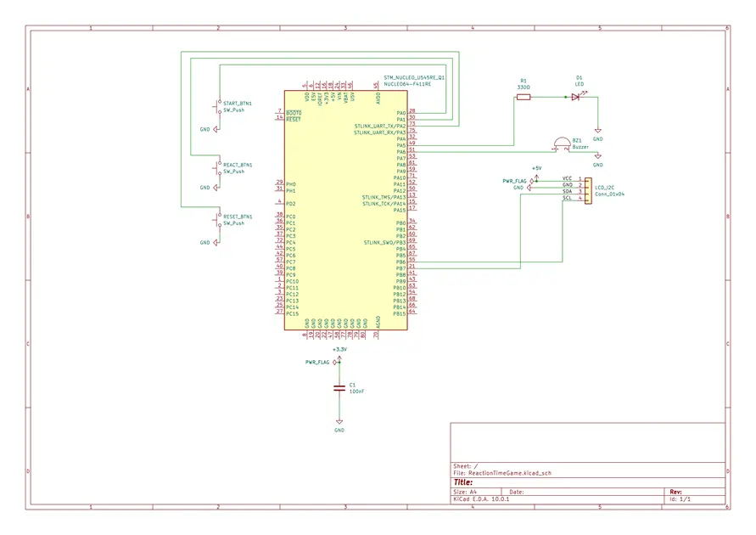The image size is (756, 535).
Task: Click the PWR_FLAG symbol near +5V
Action: click(x=532, y=181)
